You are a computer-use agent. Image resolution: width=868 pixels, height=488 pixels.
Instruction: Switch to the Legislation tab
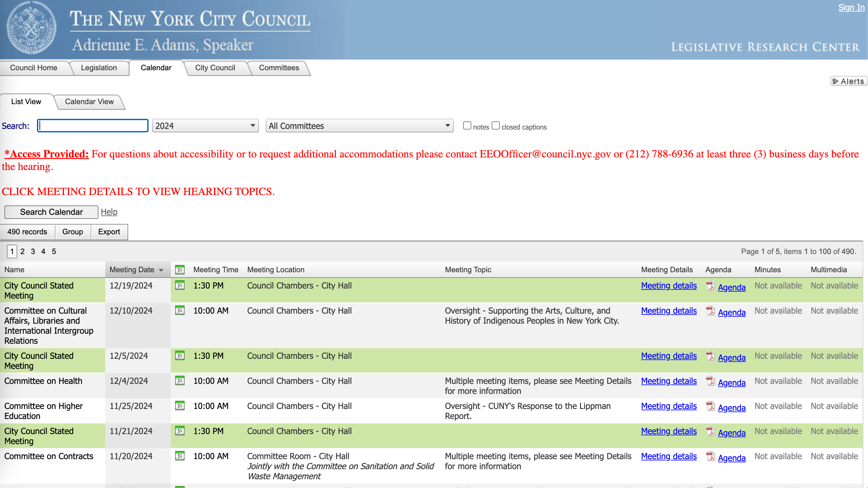pyautogui.click(x=99, y=67)
